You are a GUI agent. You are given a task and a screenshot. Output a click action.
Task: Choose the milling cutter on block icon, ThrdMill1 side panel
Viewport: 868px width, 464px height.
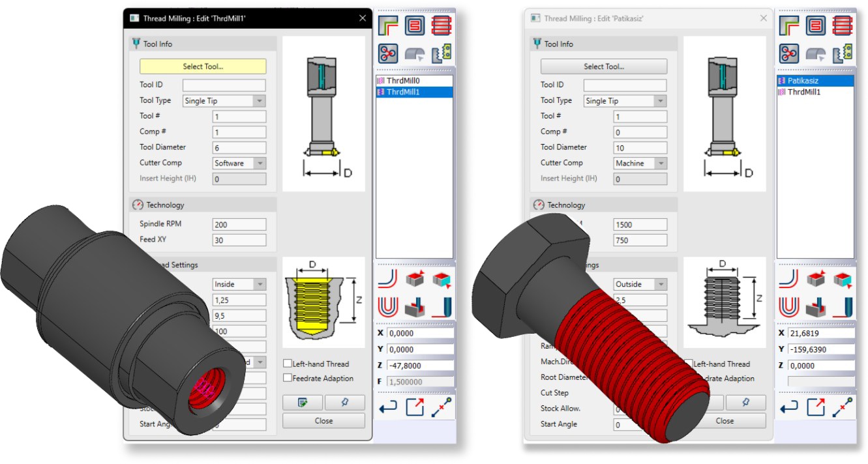[x=415, y=306]
